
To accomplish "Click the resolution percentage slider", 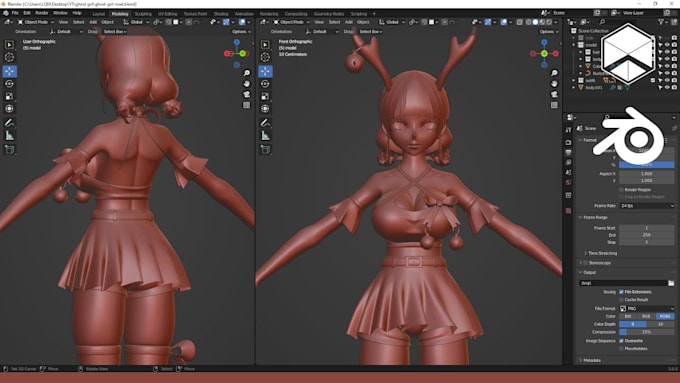I will [x=647, y=165].
